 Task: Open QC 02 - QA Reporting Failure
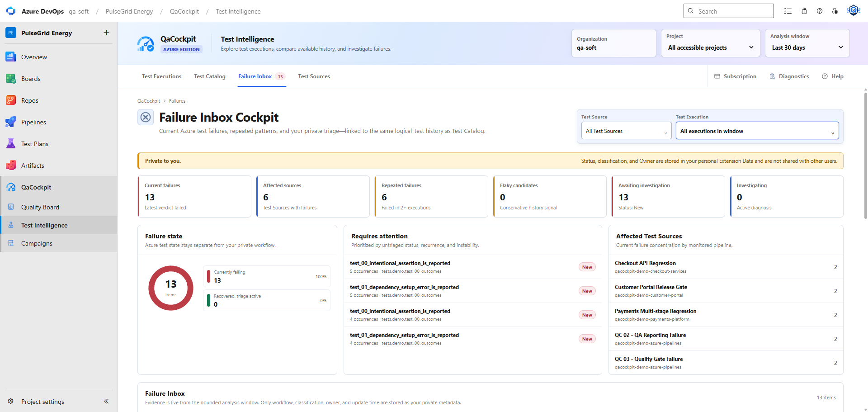[726, 339]
